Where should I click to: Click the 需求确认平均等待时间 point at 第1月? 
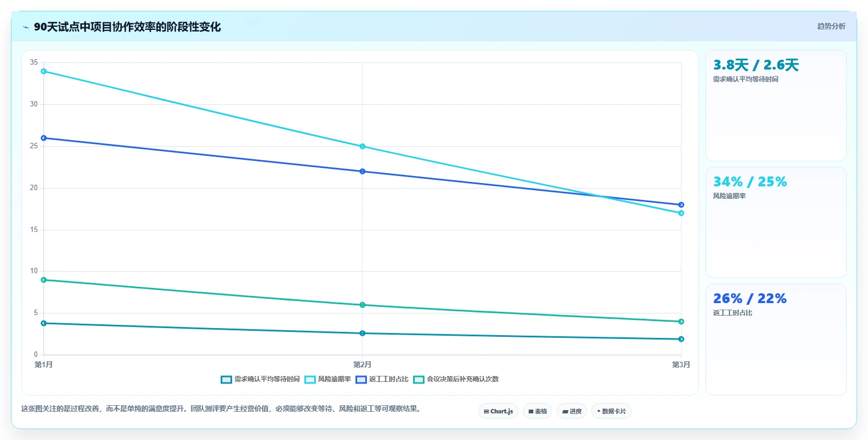(x=44, y=323)
